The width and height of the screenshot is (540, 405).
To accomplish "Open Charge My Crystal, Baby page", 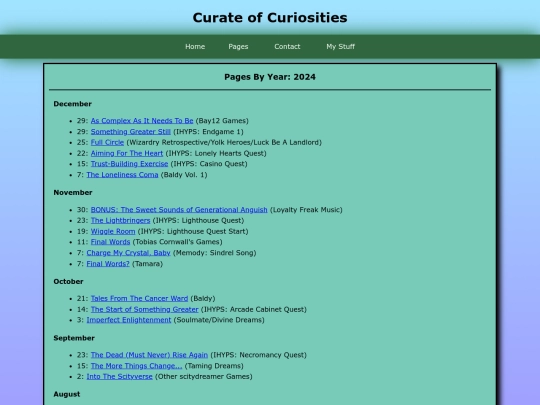I will click(x=128, y=253).
